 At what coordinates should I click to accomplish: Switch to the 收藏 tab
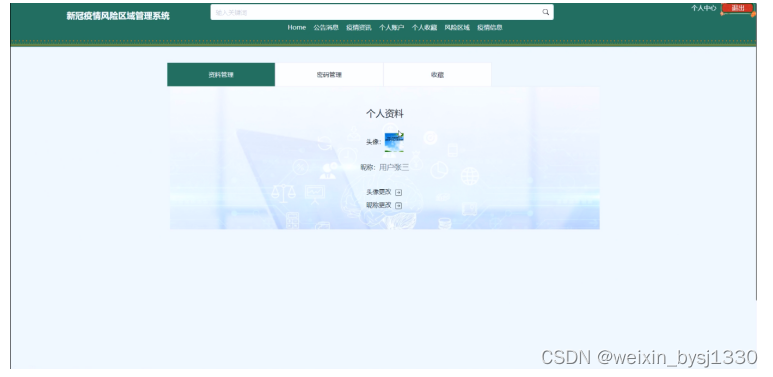coord(437,74)
